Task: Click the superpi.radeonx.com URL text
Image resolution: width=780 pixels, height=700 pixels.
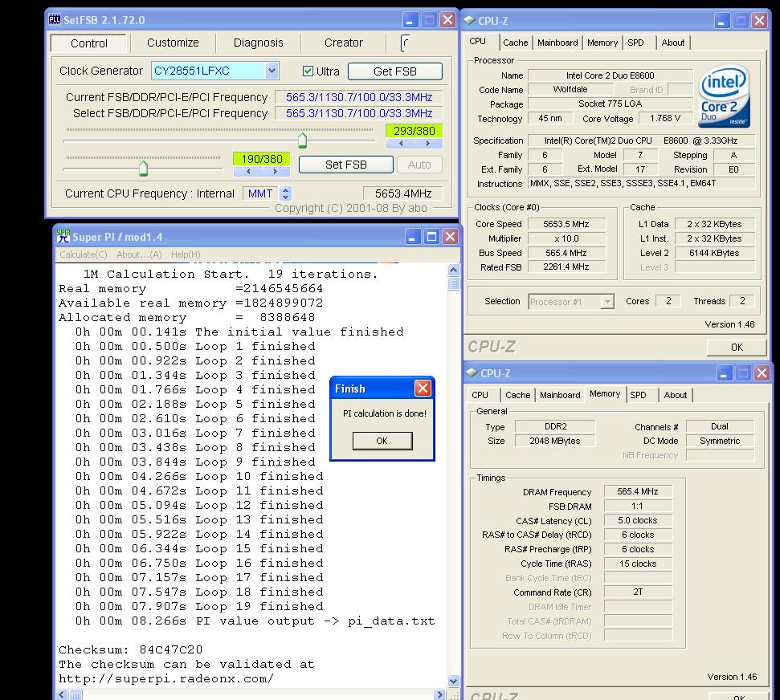Action: tap(166, 678)
